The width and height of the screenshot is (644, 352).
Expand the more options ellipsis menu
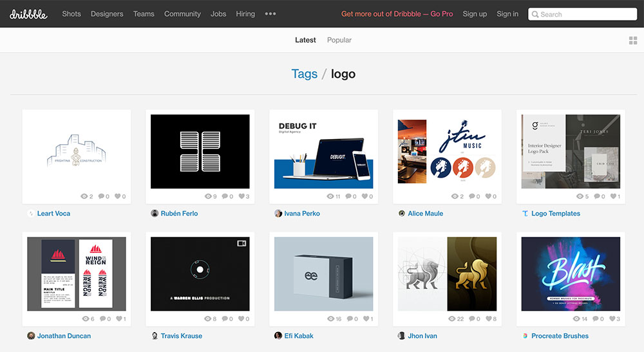270,14
